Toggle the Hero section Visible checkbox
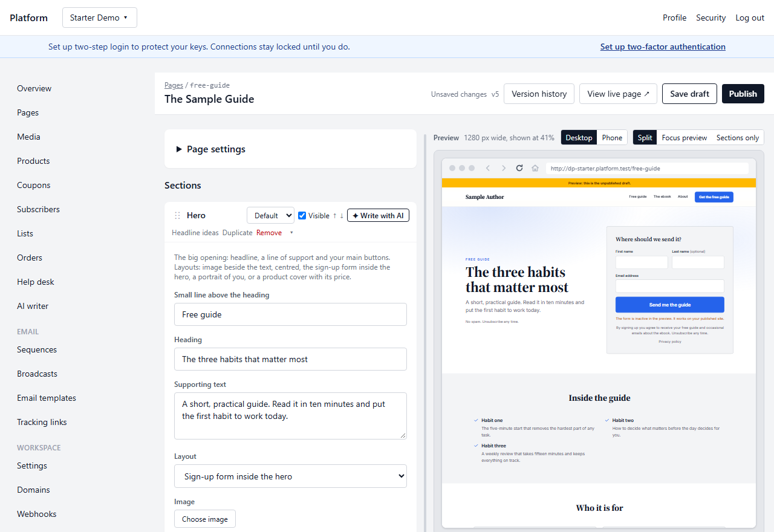The width and height of the screenshot is (774, 532). [x=302, y=216]
